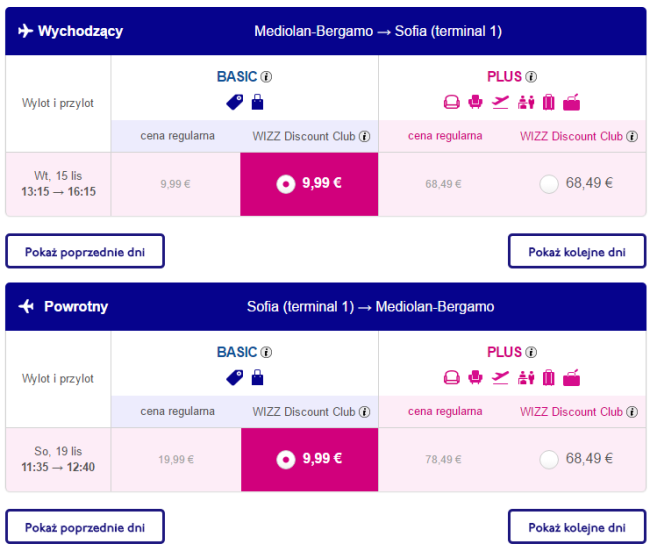Click the outbound PLUS priority boarding plane icon
The width and height of the screenshot is (650, 551).
[x=501, y=101]
